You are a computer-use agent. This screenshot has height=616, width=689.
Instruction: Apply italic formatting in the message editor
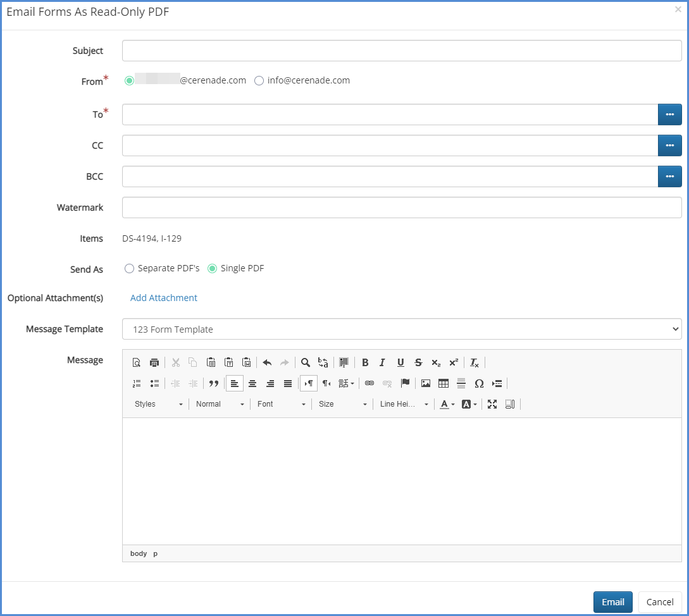[x=382, y=362]
